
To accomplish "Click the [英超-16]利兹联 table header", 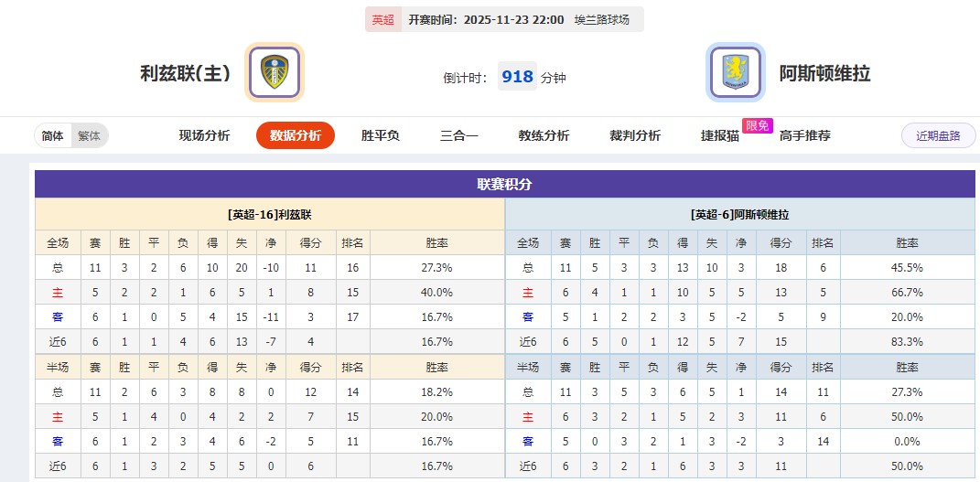I will tap(270, 215).
